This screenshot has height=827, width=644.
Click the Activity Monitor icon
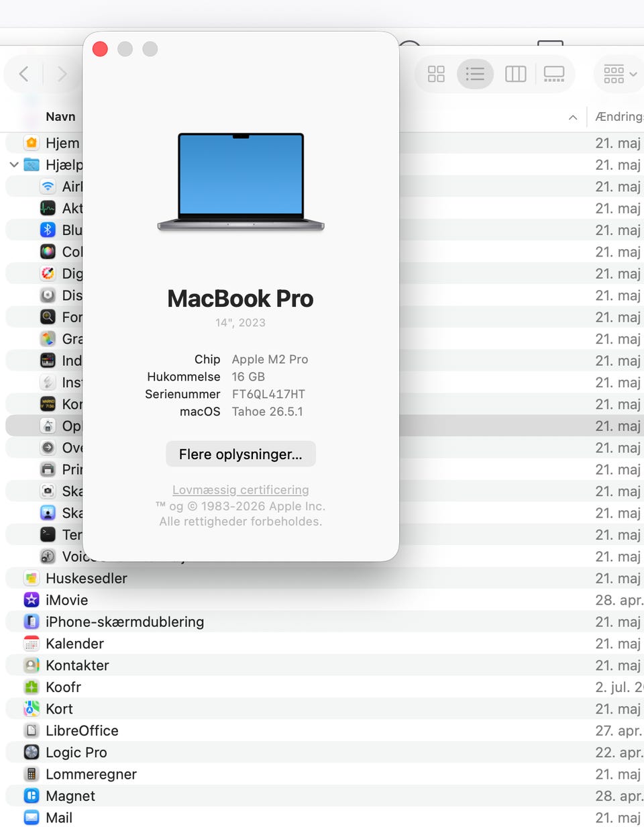click(48, 208)
